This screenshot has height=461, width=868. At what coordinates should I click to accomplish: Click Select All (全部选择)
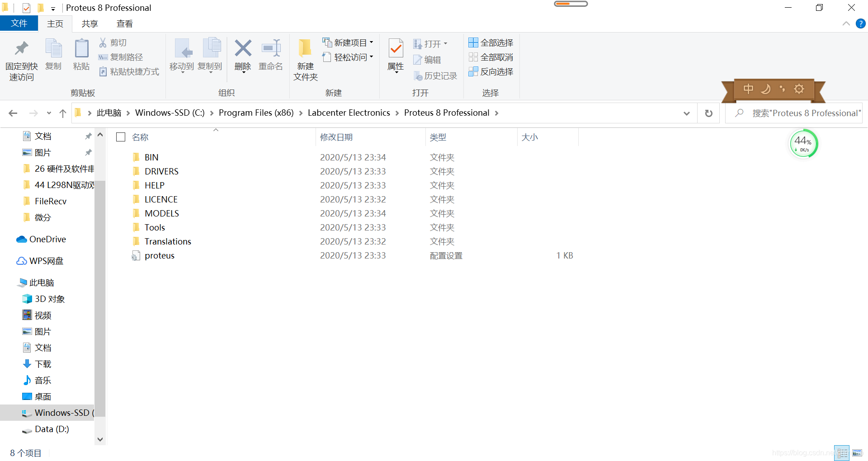point(491,42)
